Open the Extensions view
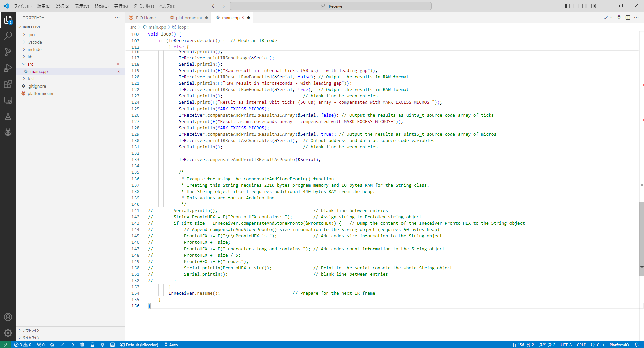The image size is (644, 348). click(8, 84)
